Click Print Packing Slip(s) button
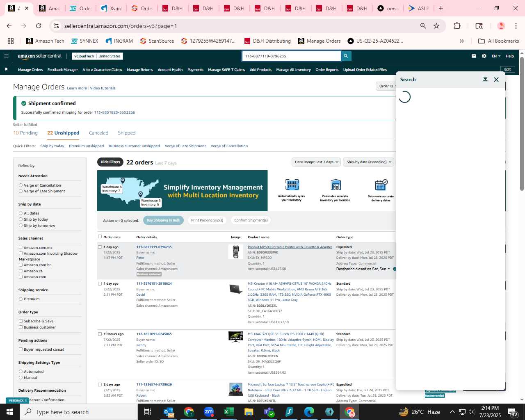The height and width of the screenshot is (420, 525). 207,220
